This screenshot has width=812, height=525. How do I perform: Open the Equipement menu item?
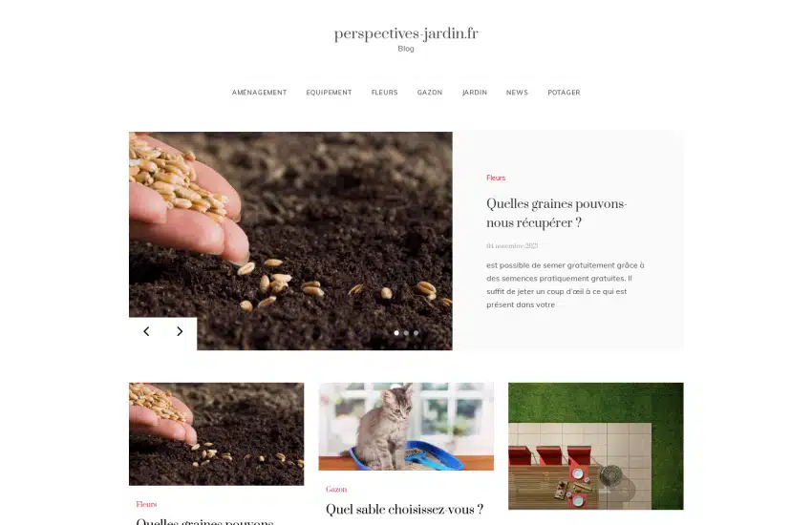pos(329,93)
